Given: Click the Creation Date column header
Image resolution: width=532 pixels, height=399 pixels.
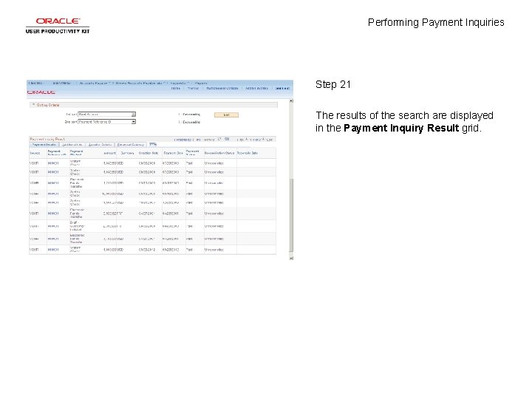Looking at the screenshot, I should 149,154.
